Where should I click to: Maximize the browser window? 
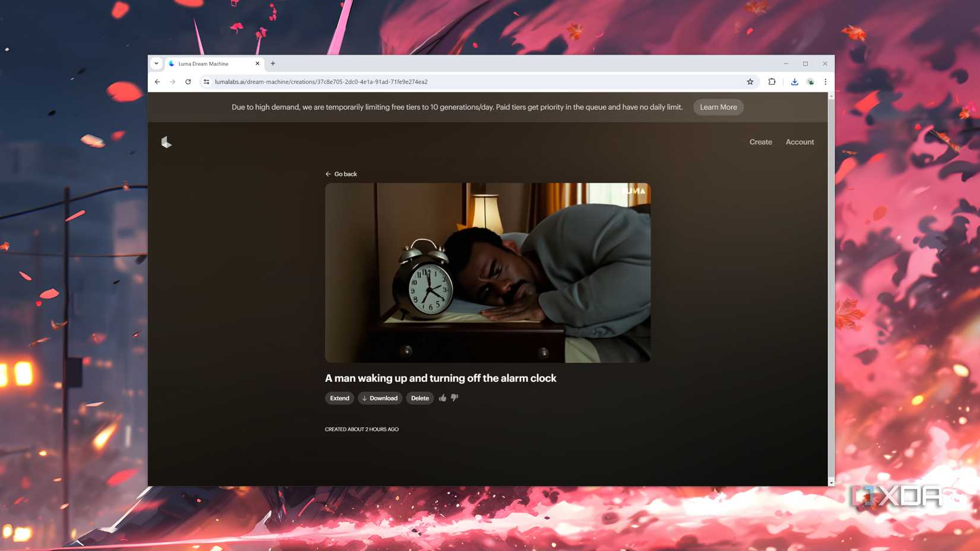click(x=805, y=64)
